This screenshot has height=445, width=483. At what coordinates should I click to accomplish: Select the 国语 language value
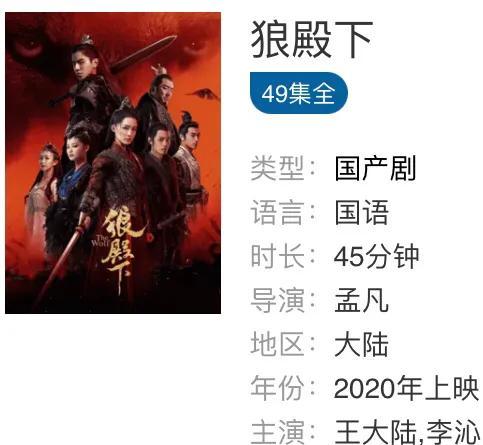tap(362, 212)
